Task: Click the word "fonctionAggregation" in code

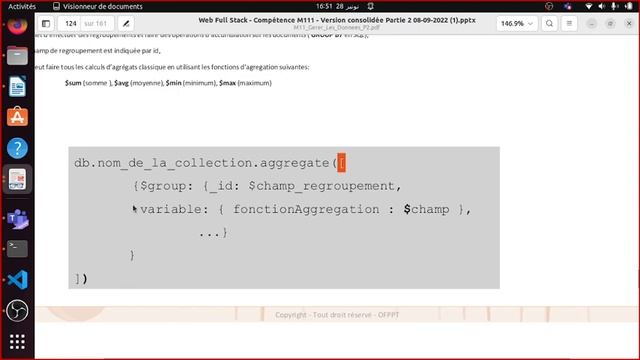Action: 306,209
